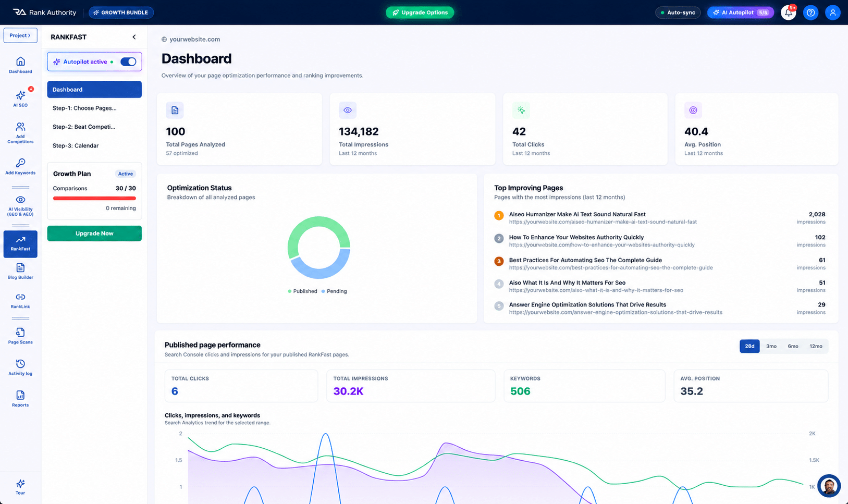The image size is (848, 504).
Task: Select the 28d time range tab
Action: coord(749,346)
